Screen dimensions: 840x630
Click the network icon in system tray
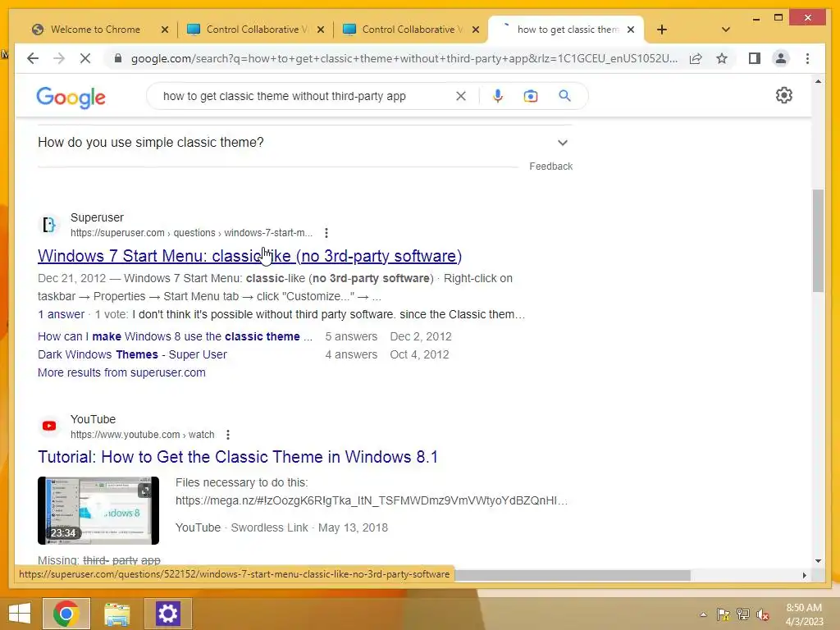point(742,614)
